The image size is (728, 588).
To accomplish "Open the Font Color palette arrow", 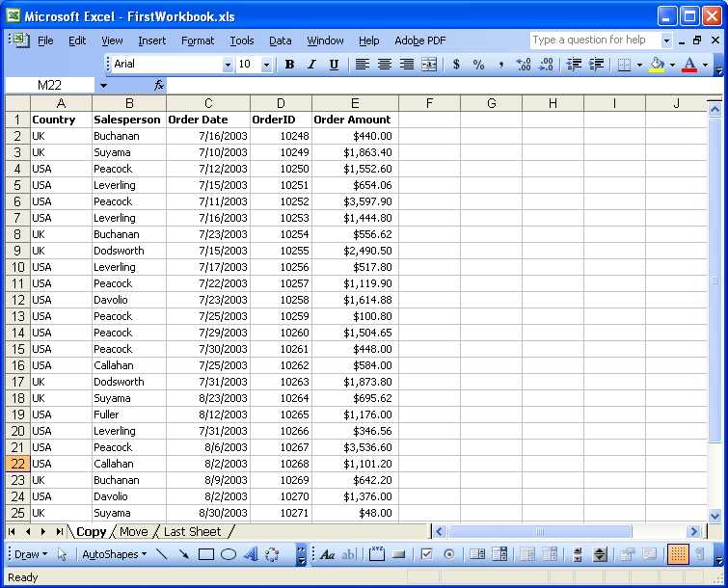I will coord(705,65).
